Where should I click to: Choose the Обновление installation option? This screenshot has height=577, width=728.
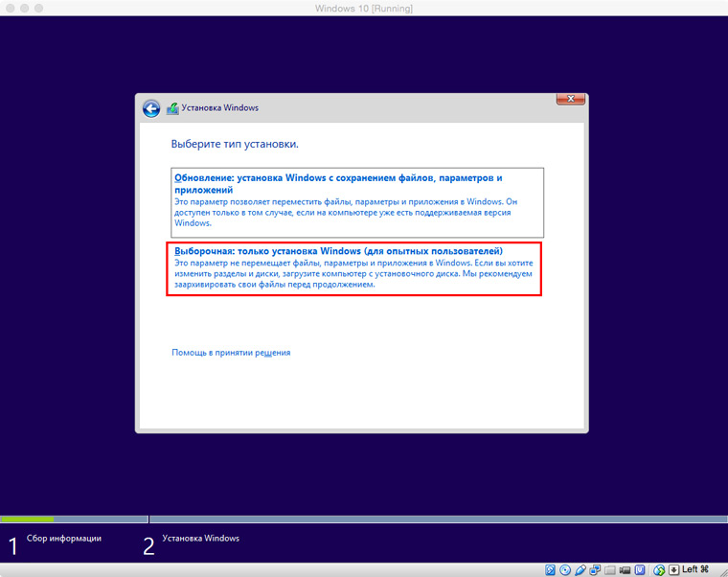357,202
